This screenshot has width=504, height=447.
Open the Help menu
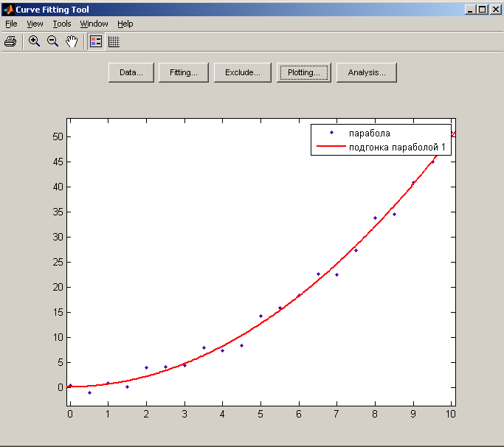tap(125, 24)
